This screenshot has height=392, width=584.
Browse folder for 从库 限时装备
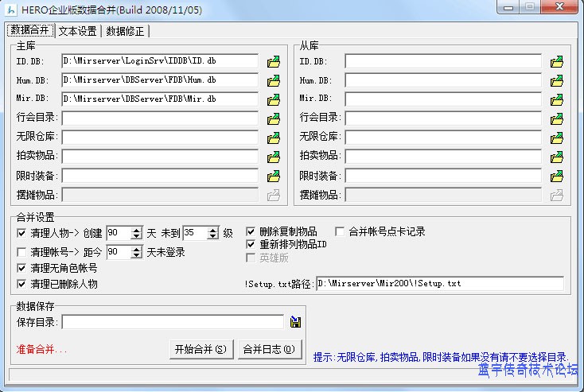point(557,176)
